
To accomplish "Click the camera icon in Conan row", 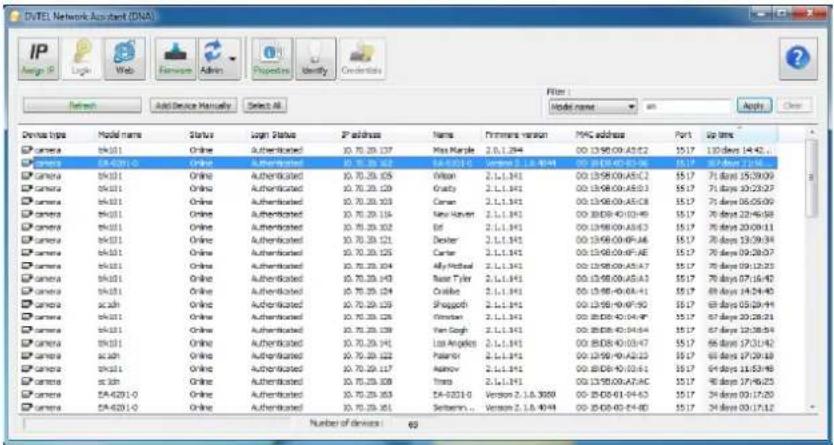I will [x=27, y=201].
